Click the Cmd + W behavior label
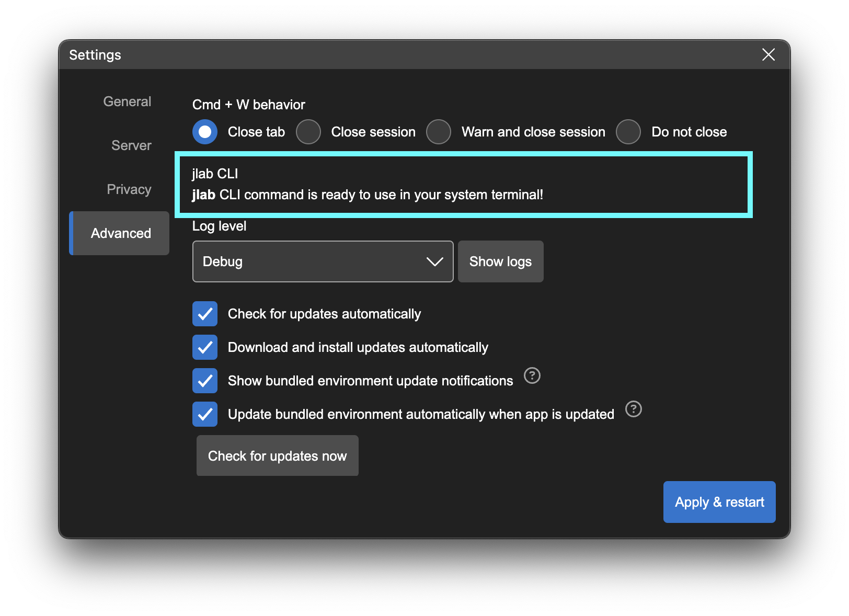 [249, 105]
